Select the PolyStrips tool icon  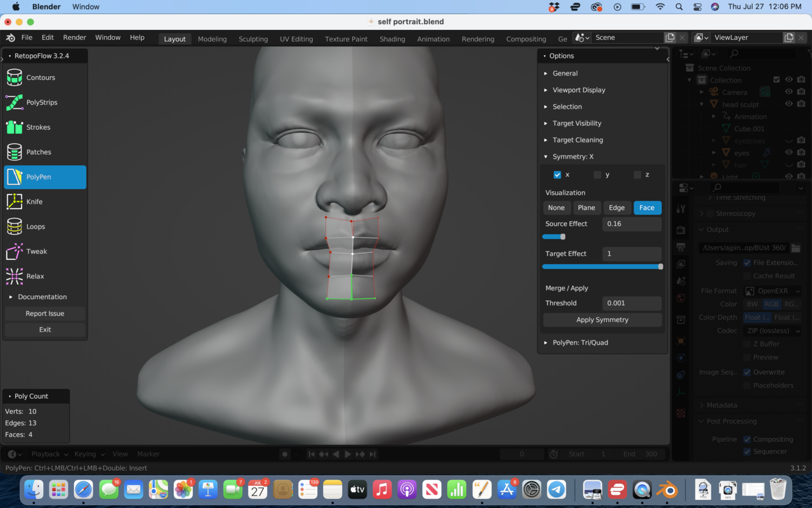tap(15, 102)
